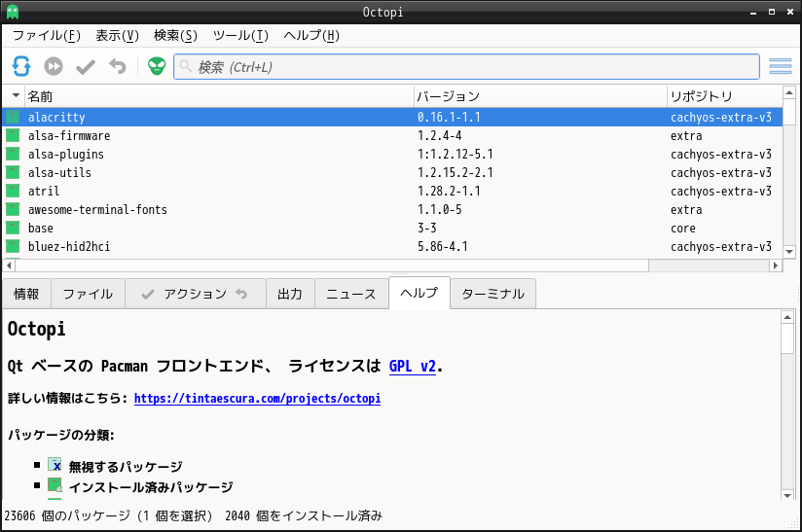Open the hamburger menu icon beside the search field
Viewport: 802px width, 532px height.
pos(781,66)
